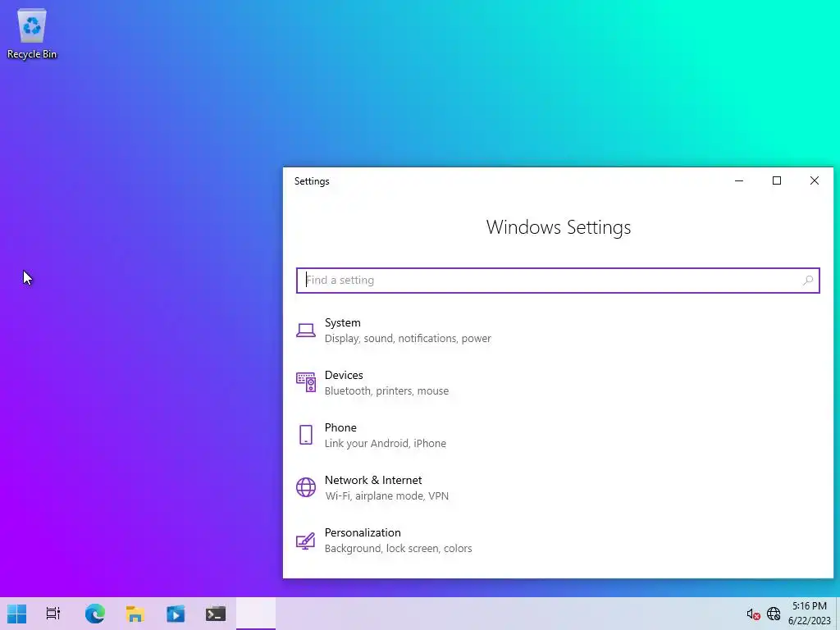Image resolution: width=840 pixels, height=630 pixels.
Task: Open Task View from the taskbar
Action: 53,614
